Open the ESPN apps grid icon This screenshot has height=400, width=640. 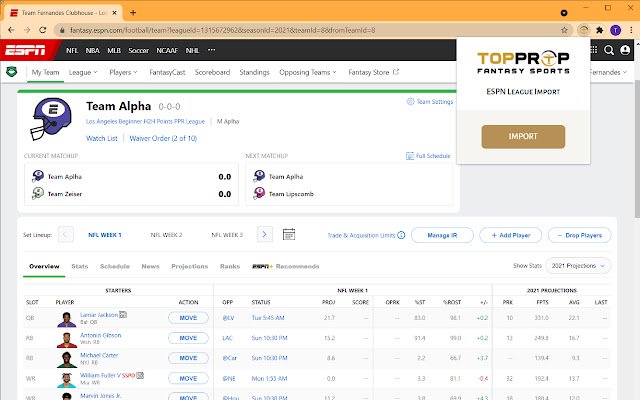click(x=594, y=50)
